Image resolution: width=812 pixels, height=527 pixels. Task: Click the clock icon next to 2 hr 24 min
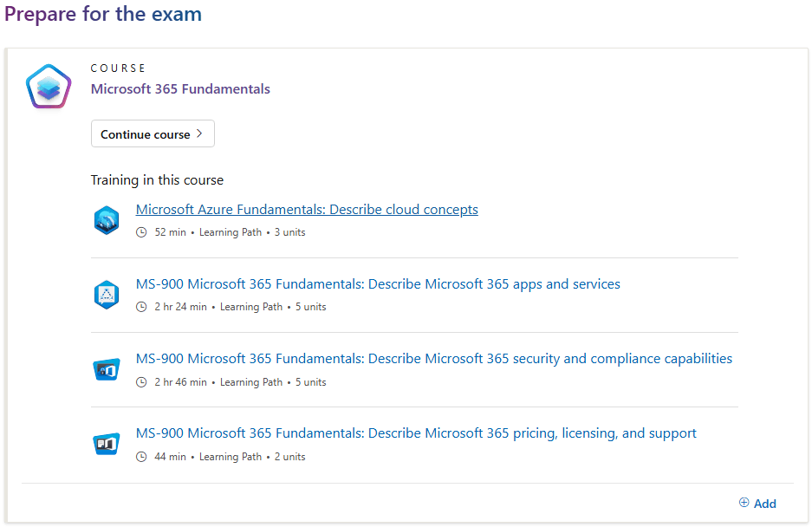(141, 307)
